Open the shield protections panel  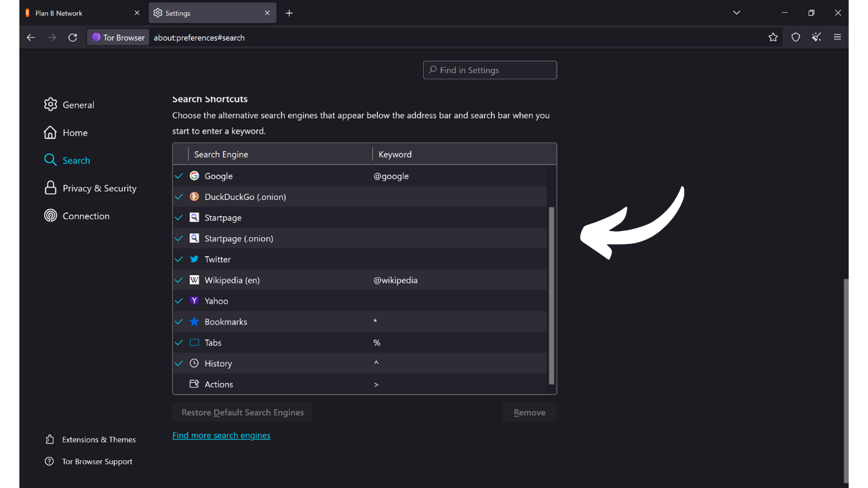pyautogui.click(x=795, y=37)
